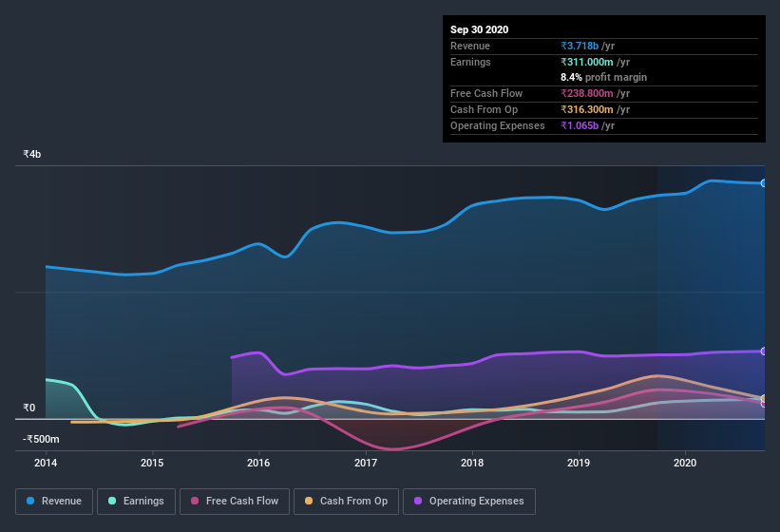This screenshot has width=780, height=532.
Task: Click the Operating Expenses tooltip label
Action: click(498, 125)
